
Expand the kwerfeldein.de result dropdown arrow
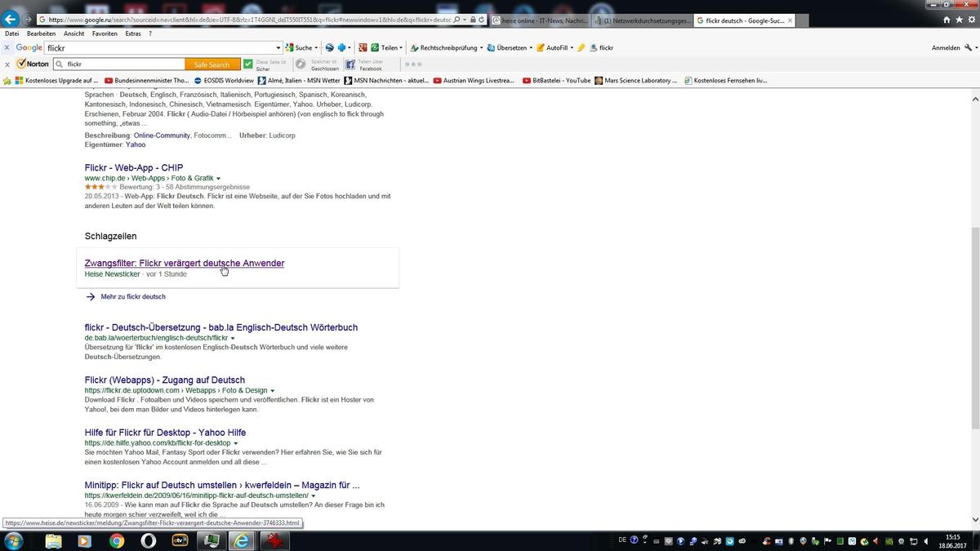click(x=314, y=496)
